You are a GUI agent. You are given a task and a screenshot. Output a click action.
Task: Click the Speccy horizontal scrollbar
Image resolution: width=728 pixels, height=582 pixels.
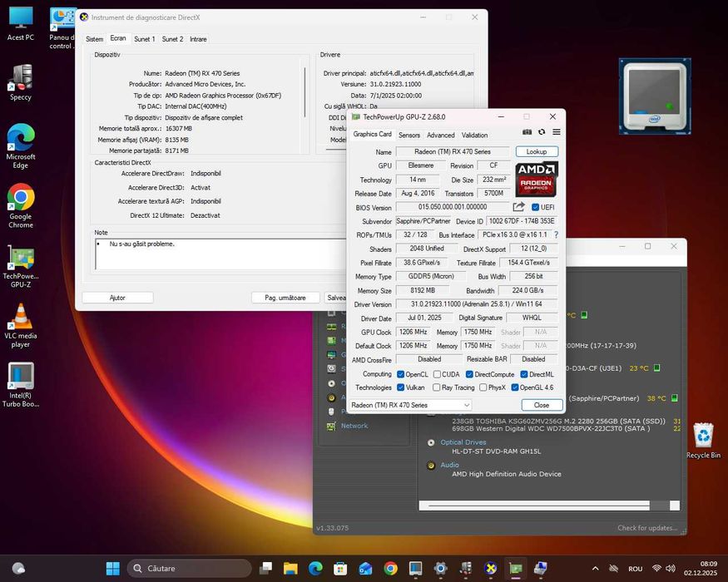point(549,506)
